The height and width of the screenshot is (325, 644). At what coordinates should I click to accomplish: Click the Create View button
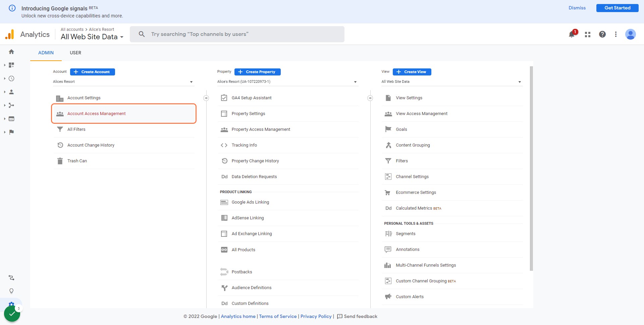[x=412, y=72]
